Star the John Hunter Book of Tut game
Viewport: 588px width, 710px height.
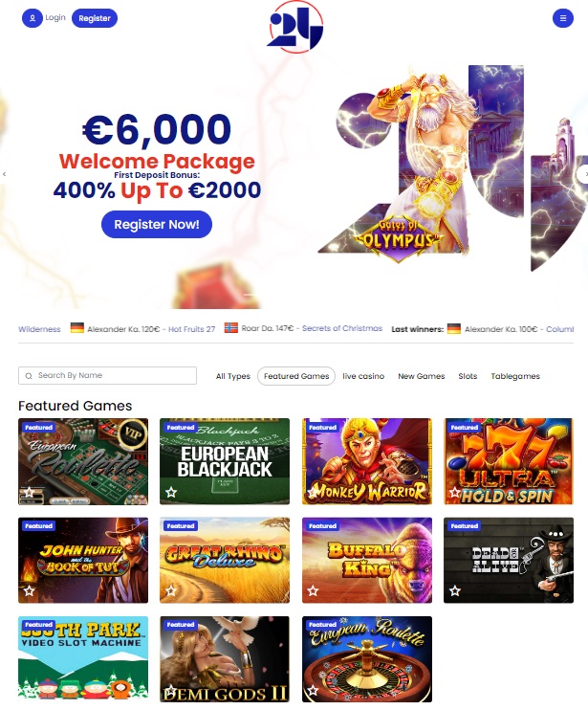(30, 590)
